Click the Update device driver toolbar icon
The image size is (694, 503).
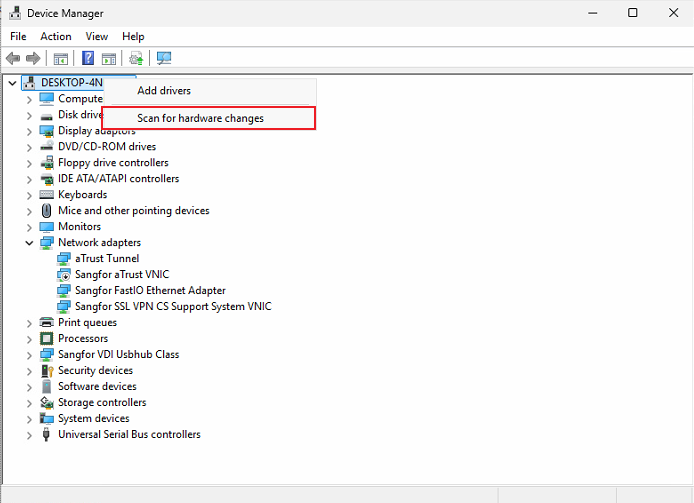[136, 59]
